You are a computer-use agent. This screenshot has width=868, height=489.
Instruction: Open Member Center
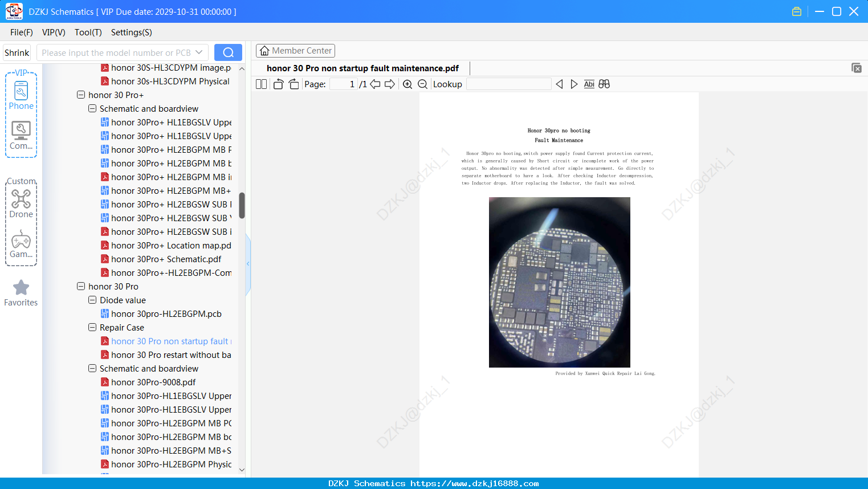(295, 51)
